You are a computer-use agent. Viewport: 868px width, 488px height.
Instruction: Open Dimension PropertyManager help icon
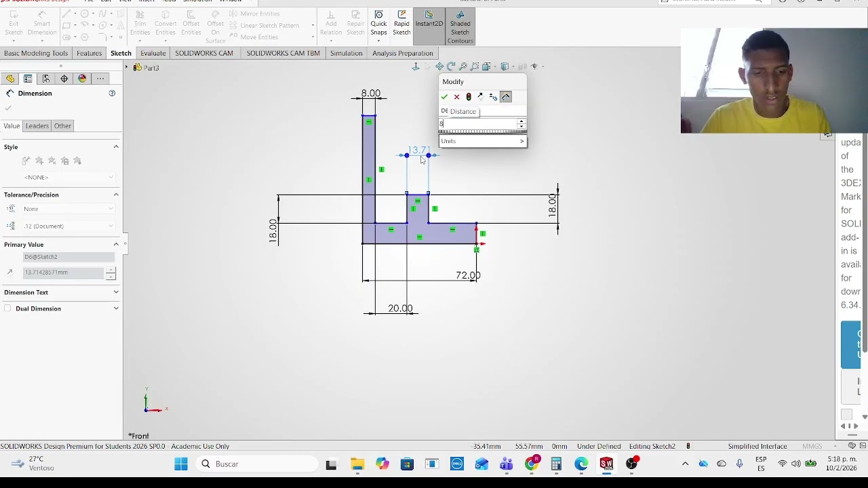pos(113,93)
